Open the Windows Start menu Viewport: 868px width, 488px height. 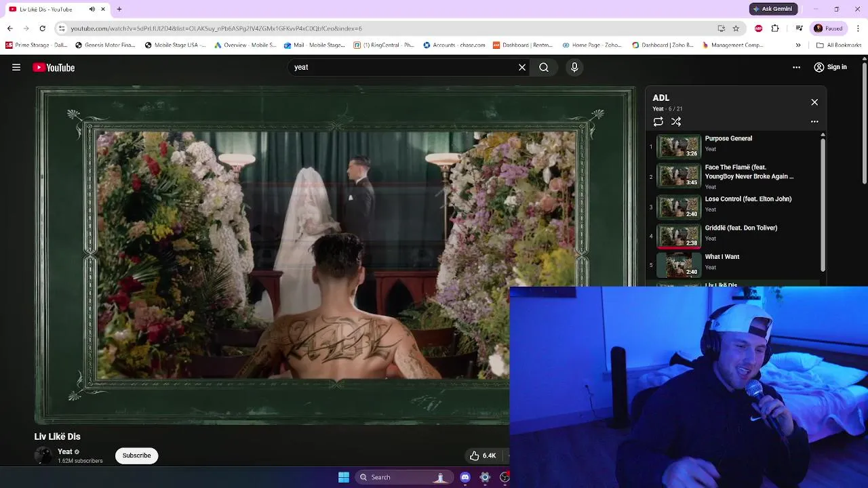pos(344,477)
